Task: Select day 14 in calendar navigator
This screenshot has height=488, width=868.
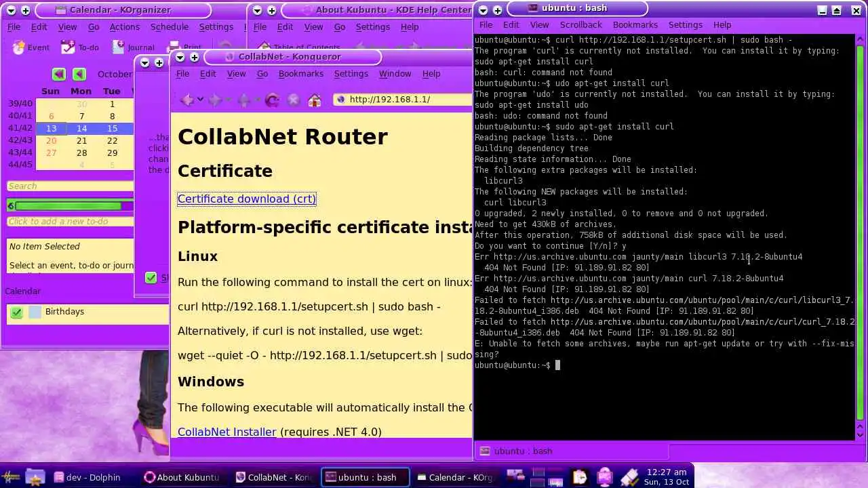Action: tap(81, 128)
